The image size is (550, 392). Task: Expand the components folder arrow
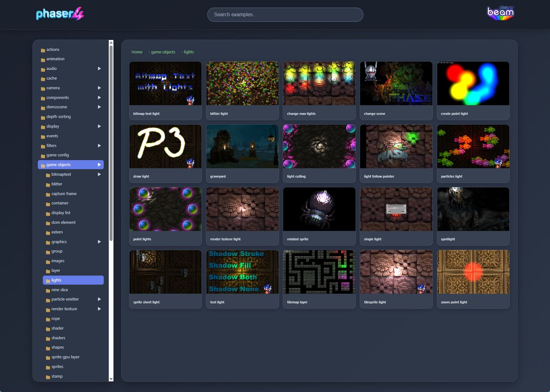(x=99, y=97)
